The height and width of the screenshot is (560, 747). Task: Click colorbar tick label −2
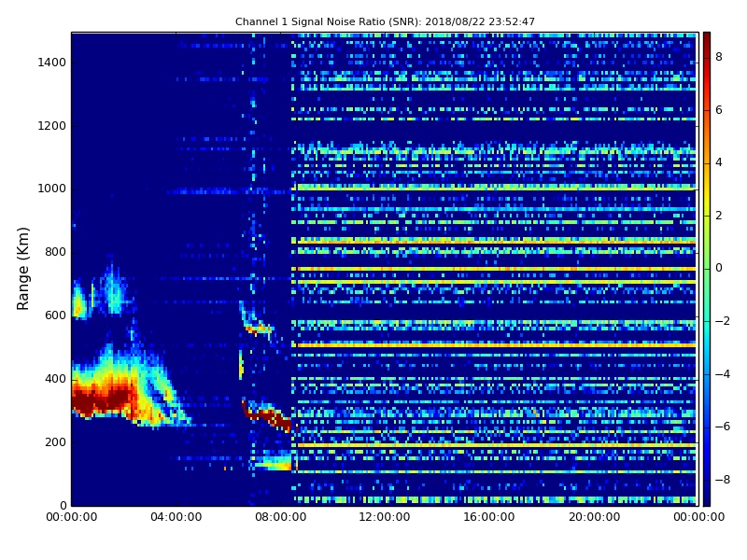(723, 321)
